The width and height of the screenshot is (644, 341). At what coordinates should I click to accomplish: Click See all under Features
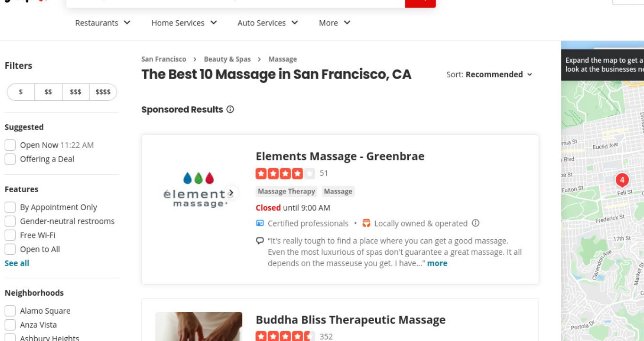coord(17,263)
